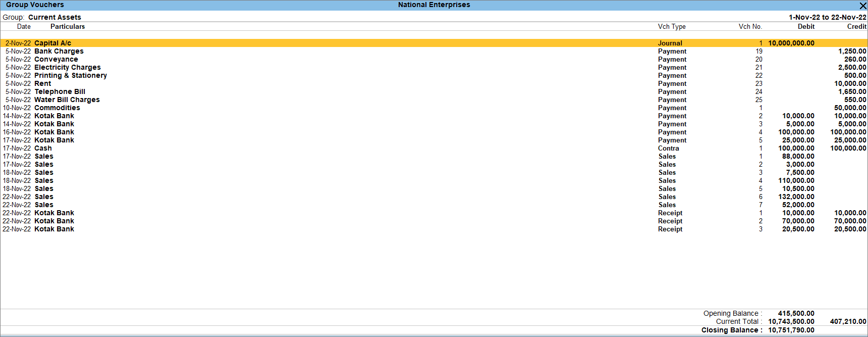Click the Debit column header
The width and height of the screenshot is (868, 337).
click(806, 26)
